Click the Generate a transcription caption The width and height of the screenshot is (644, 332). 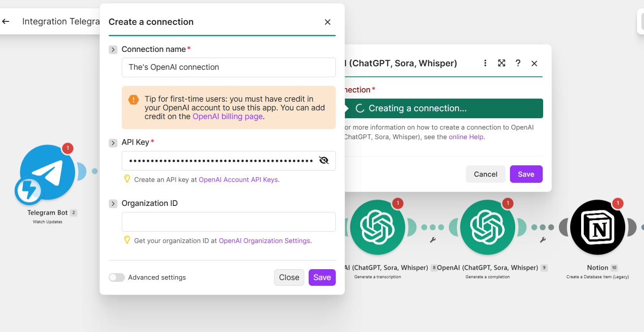point(378,277)
